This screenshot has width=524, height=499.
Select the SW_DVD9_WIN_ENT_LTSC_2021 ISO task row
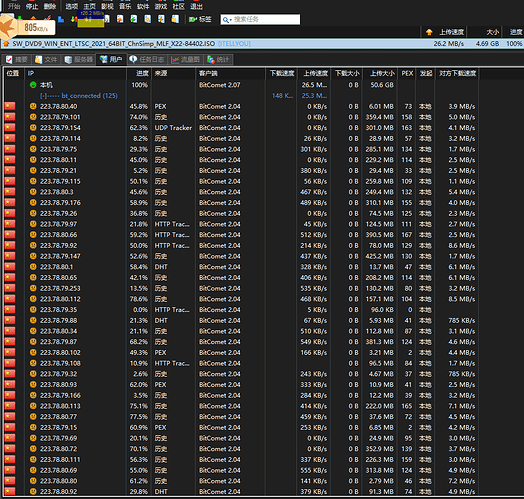click(x=262, y=44)
